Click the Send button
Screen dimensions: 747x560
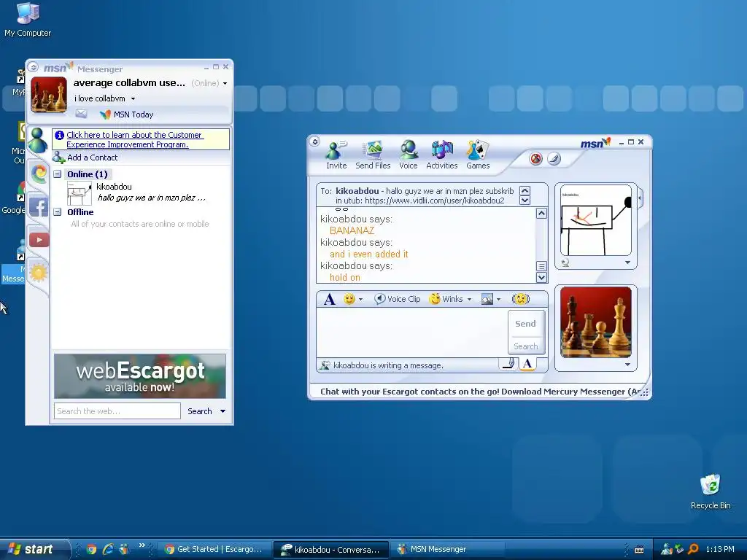[525, 324]
